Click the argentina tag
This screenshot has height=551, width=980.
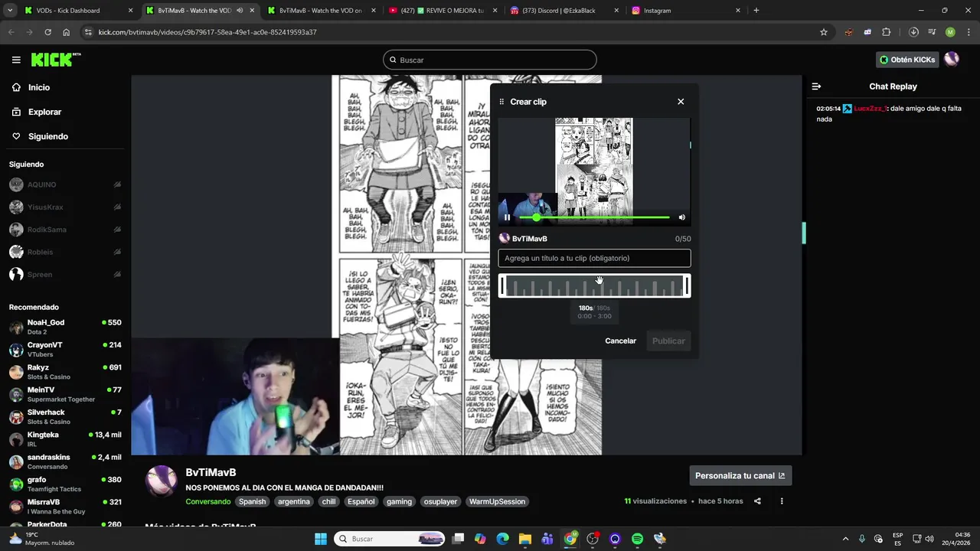pyautogui.click(x=294, y=501)
